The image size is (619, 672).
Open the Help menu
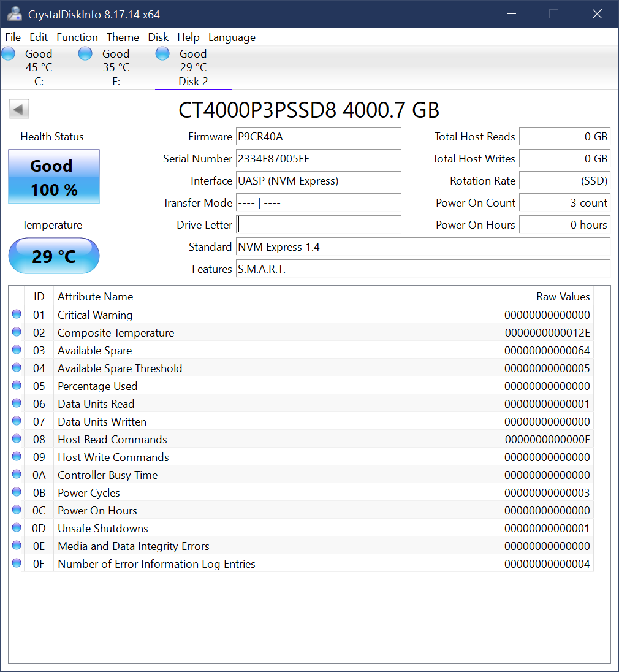tap(189, 37)
